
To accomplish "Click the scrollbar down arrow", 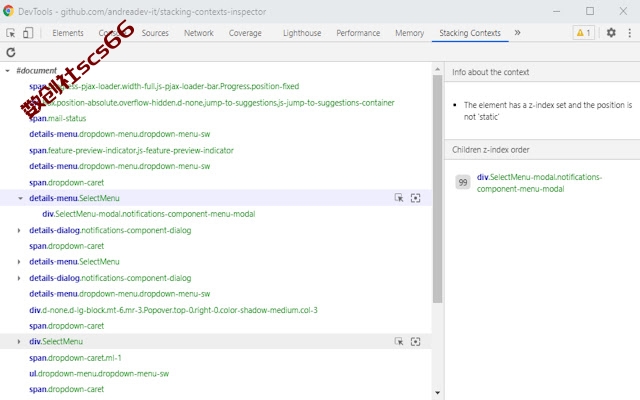I will 438,393.
